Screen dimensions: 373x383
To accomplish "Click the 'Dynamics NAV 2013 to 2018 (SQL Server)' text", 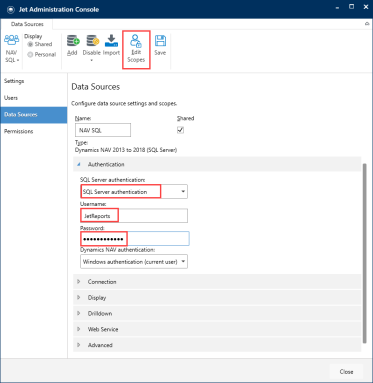I will point(126,150).
